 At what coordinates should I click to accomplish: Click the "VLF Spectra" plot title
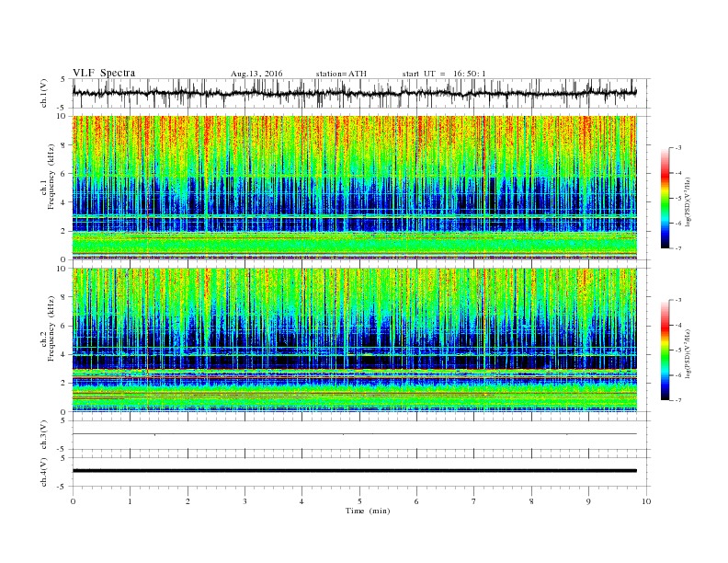tap(104, 73)
